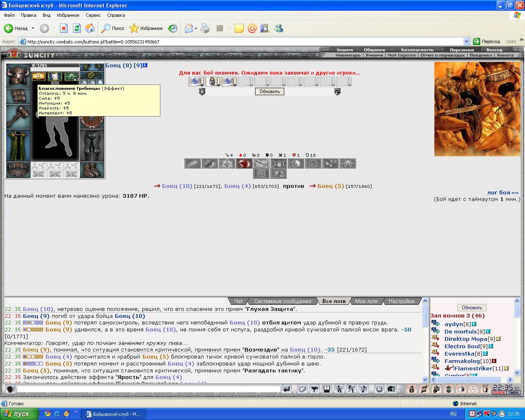Click the chat message input field
Screen dimensions: 525x420
[x=148, y=389]
